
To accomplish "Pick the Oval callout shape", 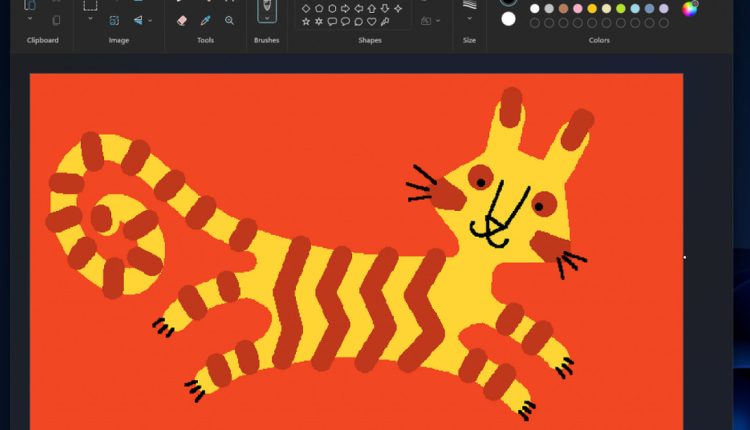I will (x=345, y=22).
